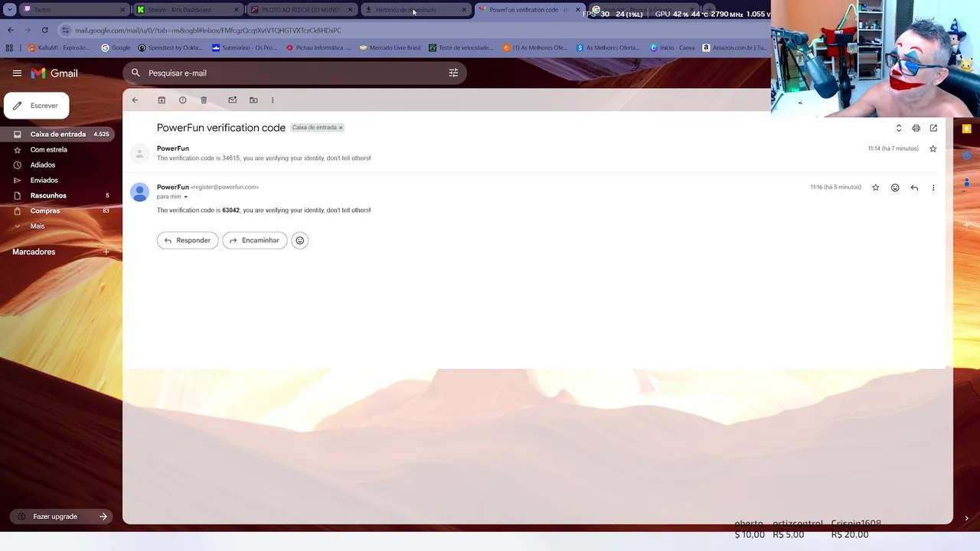Open the Amazon.com.br bookmark
The width and height of the screenshot is (980, 551).
[x=735, y=47]
